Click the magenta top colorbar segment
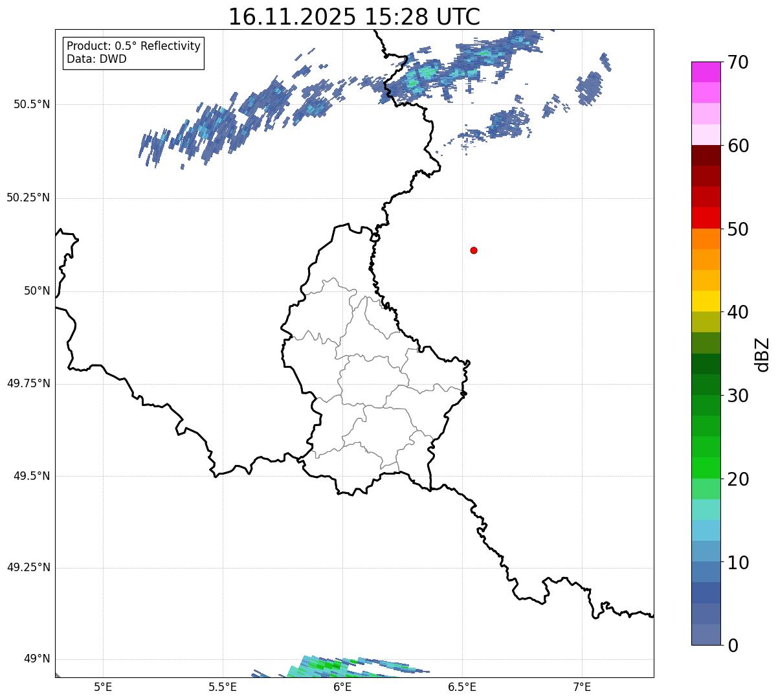The height and width of the screenshot is (700, 778). 706,72
